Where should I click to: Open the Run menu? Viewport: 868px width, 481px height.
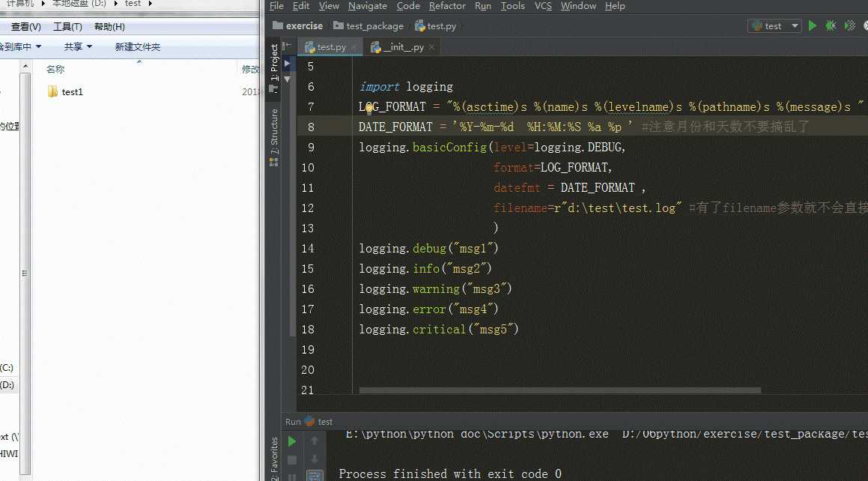(483, 6)
